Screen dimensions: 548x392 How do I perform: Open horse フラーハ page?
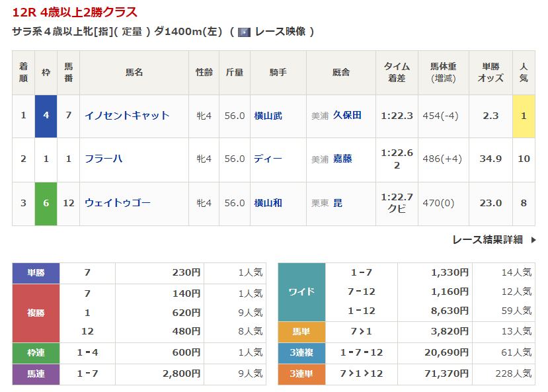click(103, 159)
